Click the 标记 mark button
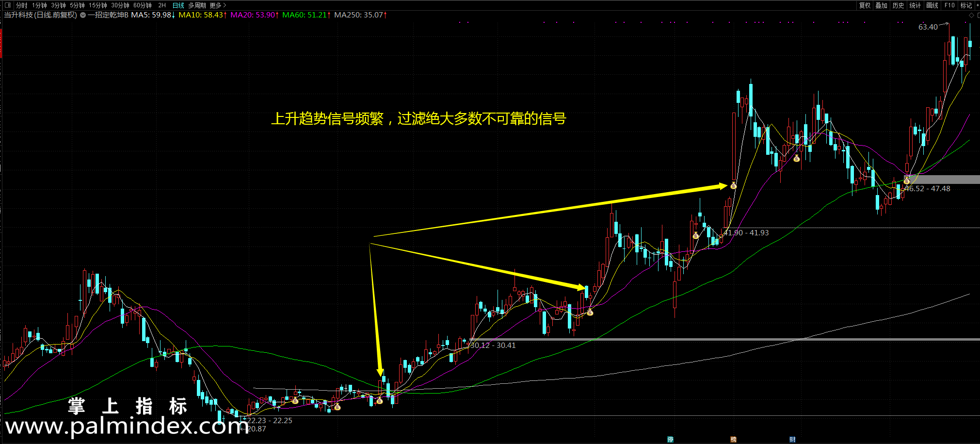 [x=966, y=5]
